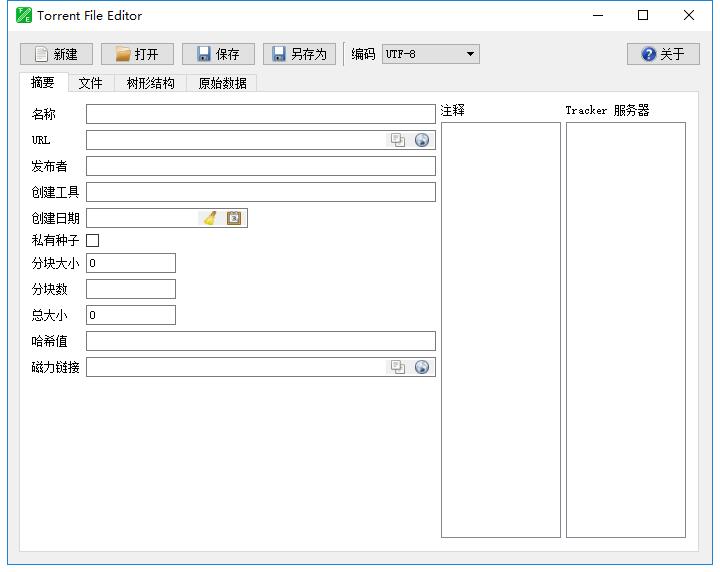
Task: Open magnet link via globe icon
Action: click(x=422, y=367)
